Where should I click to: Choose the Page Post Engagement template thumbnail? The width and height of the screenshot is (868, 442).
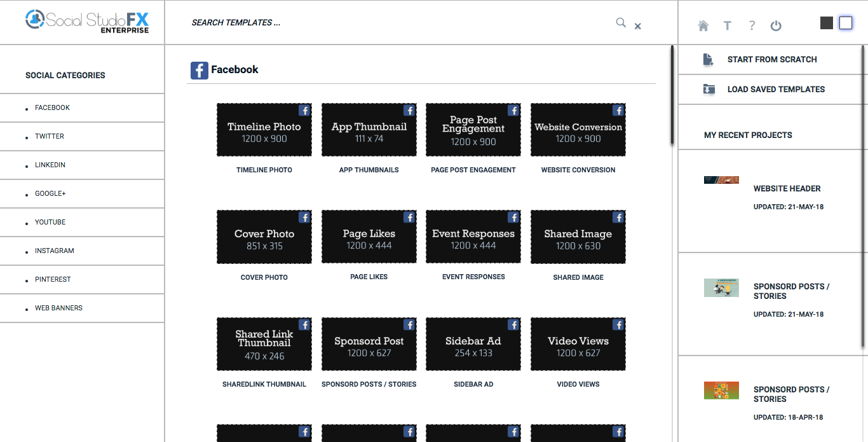tap(473, 130)
